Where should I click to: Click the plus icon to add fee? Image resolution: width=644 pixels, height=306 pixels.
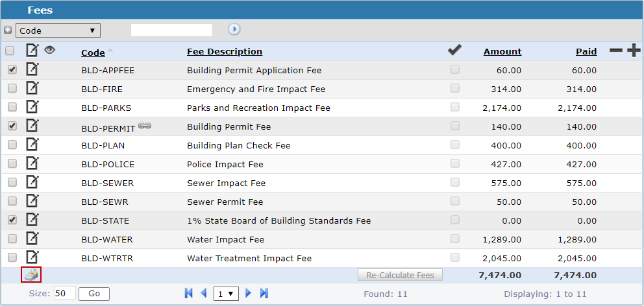point(633,51)
